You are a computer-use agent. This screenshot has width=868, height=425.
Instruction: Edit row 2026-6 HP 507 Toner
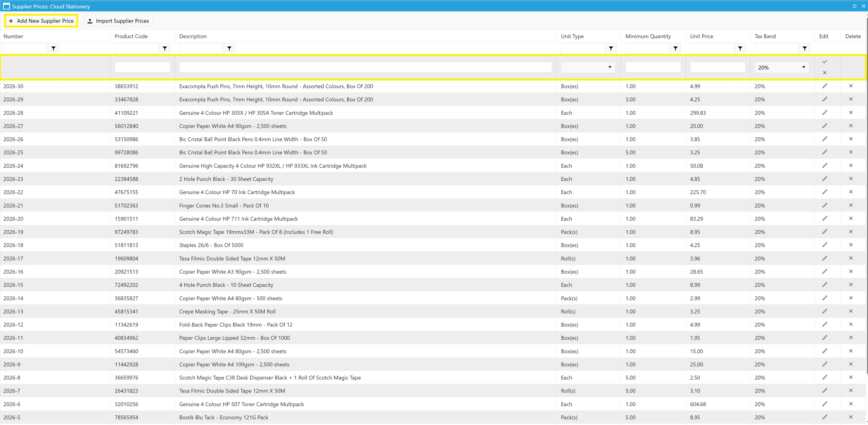click(825, 404)
